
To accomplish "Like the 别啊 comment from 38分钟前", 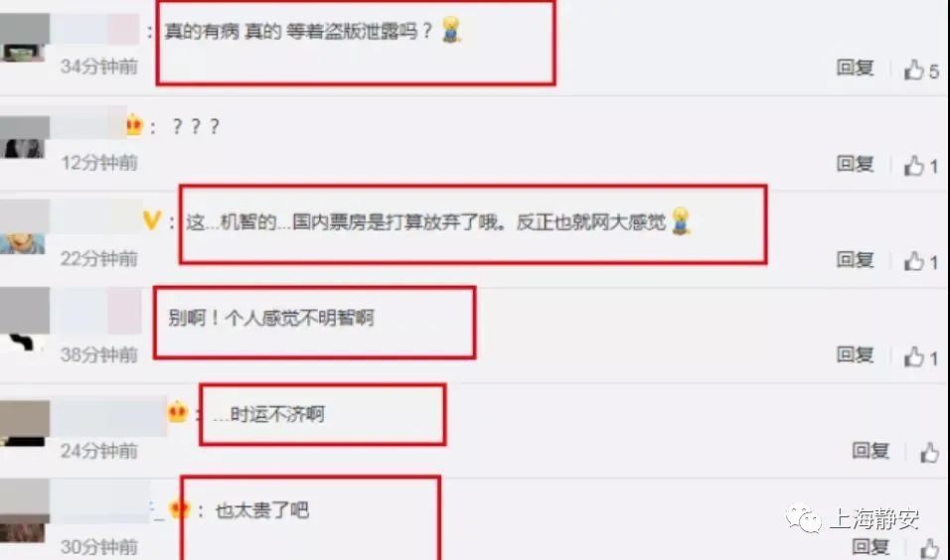I will [914, 356].
